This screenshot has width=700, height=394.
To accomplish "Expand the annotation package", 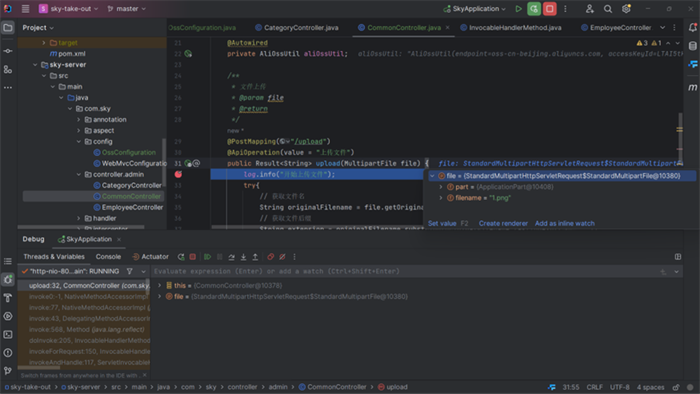I will coord(79,120).
